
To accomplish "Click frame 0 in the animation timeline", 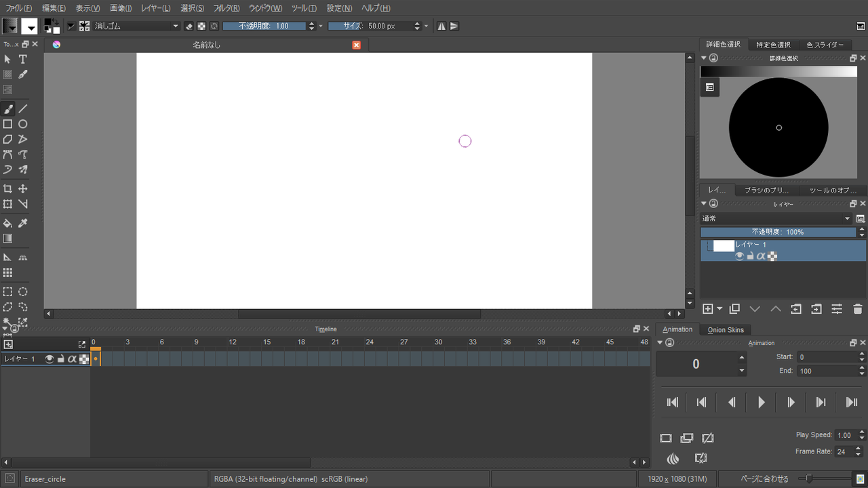I will tap(96, 357).
